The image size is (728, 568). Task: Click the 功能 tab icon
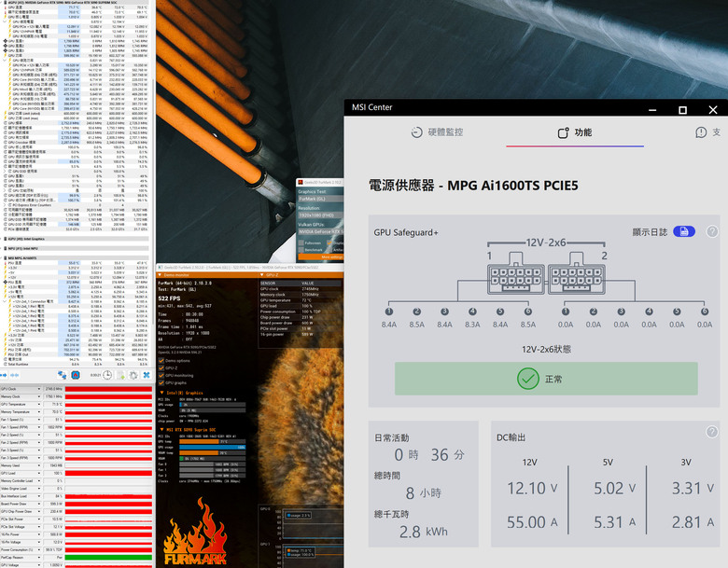coord(563,133)
